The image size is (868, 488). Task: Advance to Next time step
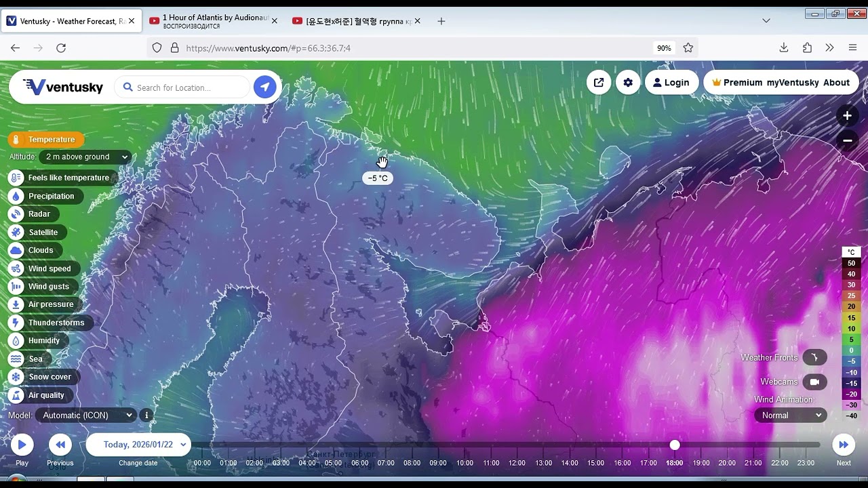(844, 445)
